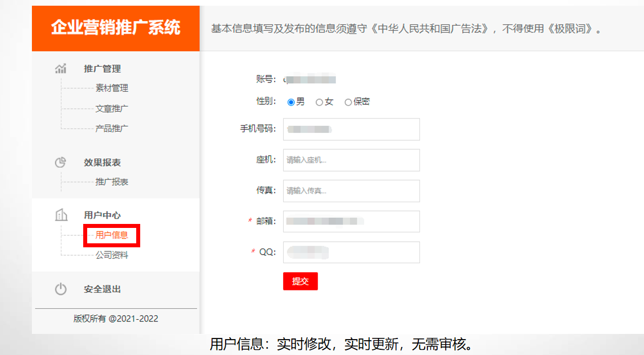Open 素材管理 in the sidebar
Screen dimensions: 644x355
pos(112,88)
